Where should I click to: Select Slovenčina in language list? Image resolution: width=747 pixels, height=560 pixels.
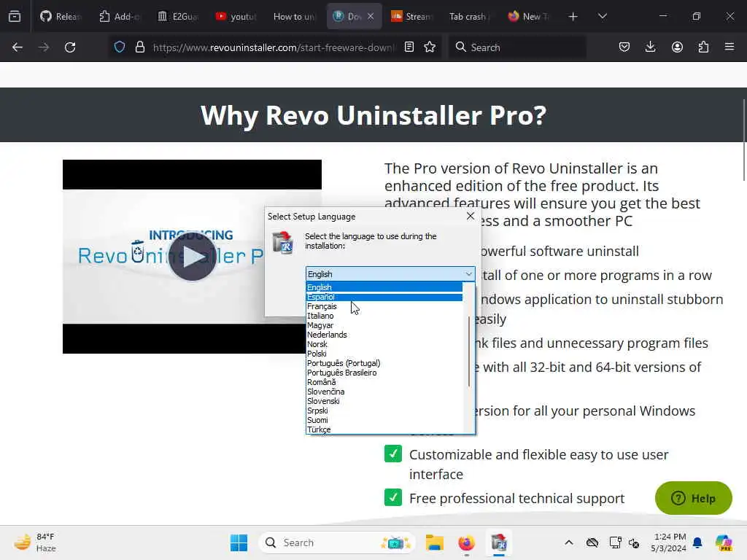pyautogui.click(x=384, y=392)
